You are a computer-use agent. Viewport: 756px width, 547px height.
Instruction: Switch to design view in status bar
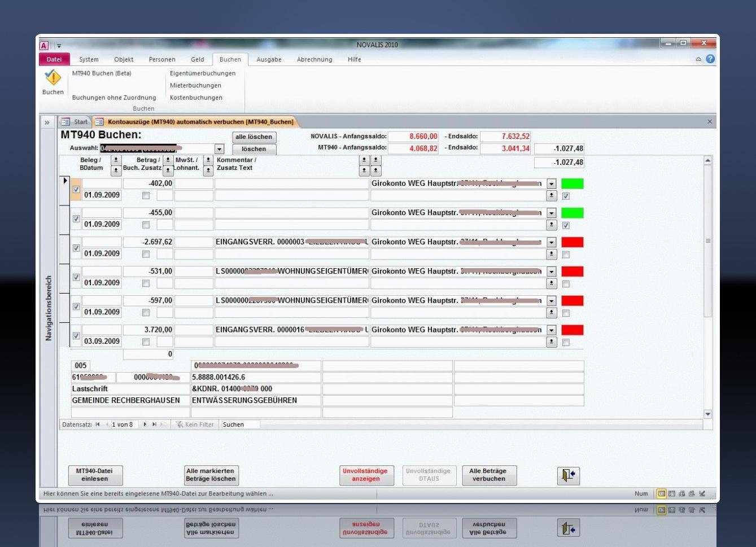coord(702,494)
